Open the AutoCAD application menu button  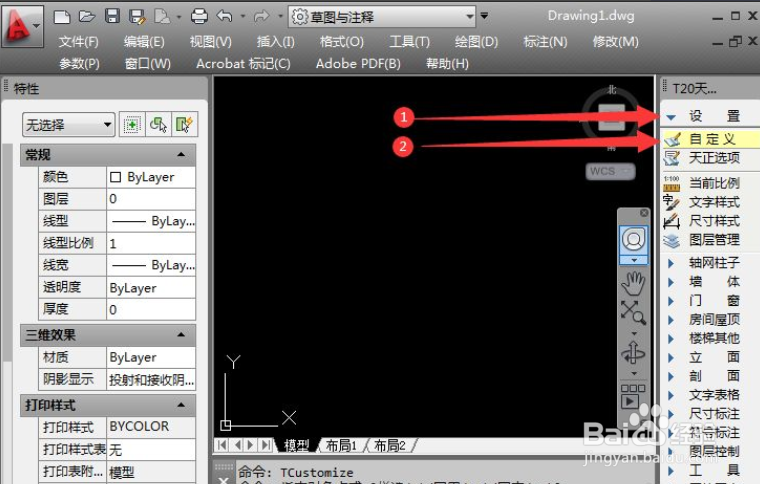(22, 26)
